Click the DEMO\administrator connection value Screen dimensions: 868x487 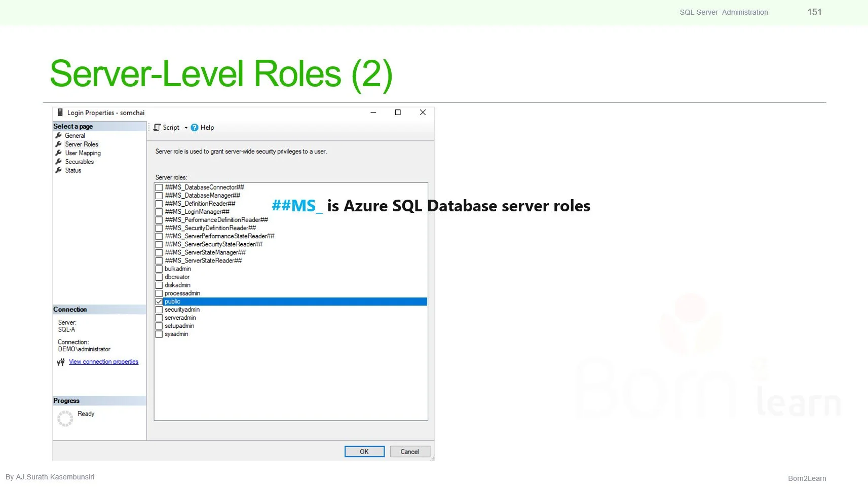[x=84, y=349]
